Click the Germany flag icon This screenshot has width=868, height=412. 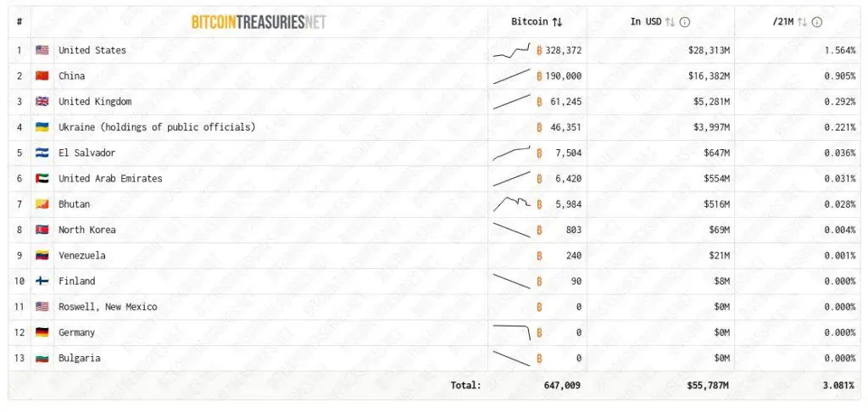42,332
